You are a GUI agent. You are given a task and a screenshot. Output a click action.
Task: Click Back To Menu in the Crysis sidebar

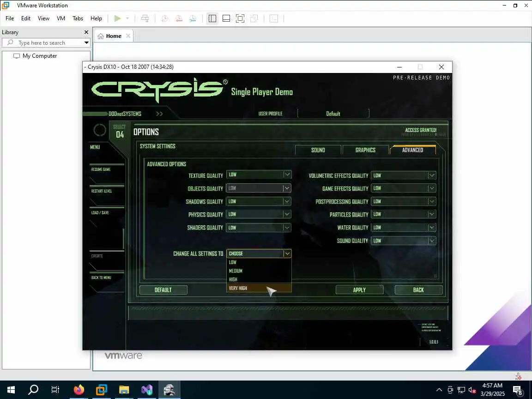[x=101, y=278]
